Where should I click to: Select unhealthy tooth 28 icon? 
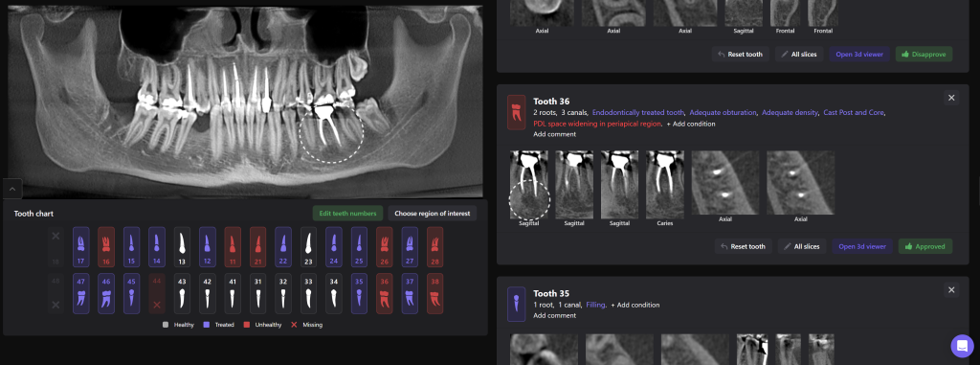435,247
